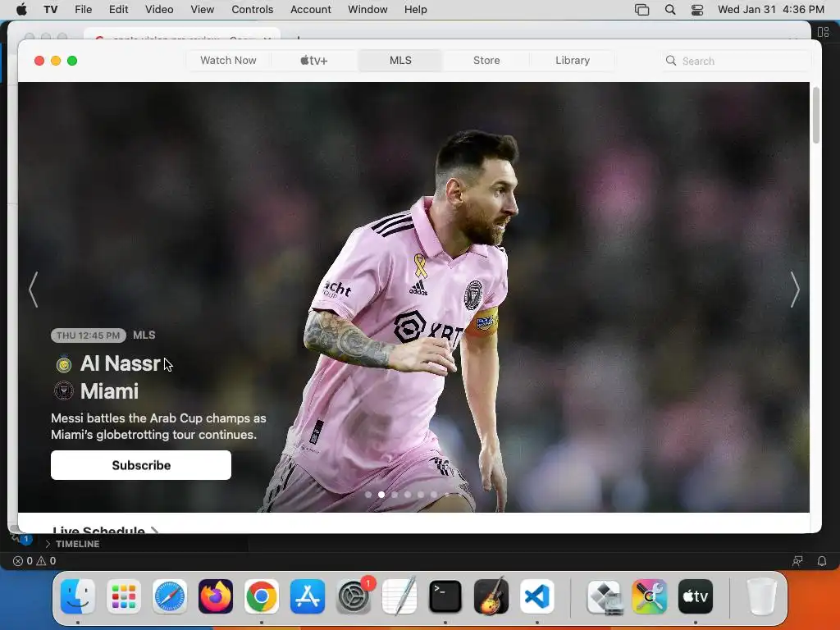This screenshot has width=840, height=630.
Task: Open the Help menu
Action: pos(415,10)
